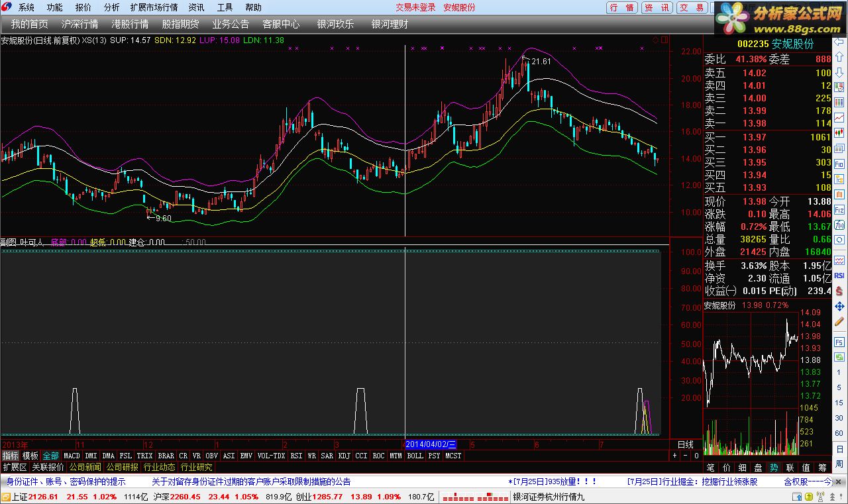Select the 模板 tab at bottom left
Image resolution: width=848 pixels, height=504 pixels.
pyautogui.click(x=30, y=456)
